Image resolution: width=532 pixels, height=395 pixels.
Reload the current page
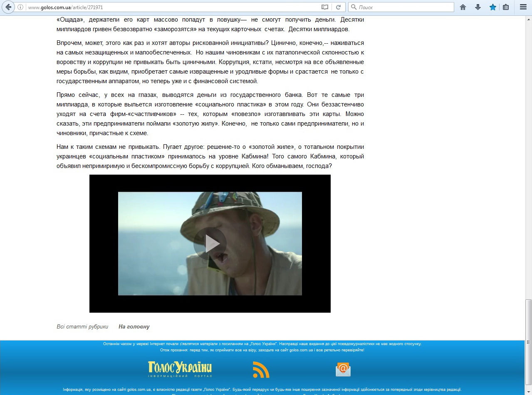click(339, 7)
